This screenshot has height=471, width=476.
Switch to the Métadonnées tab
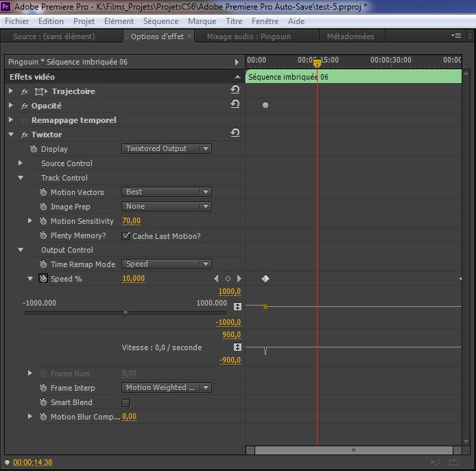coord(350,36)
